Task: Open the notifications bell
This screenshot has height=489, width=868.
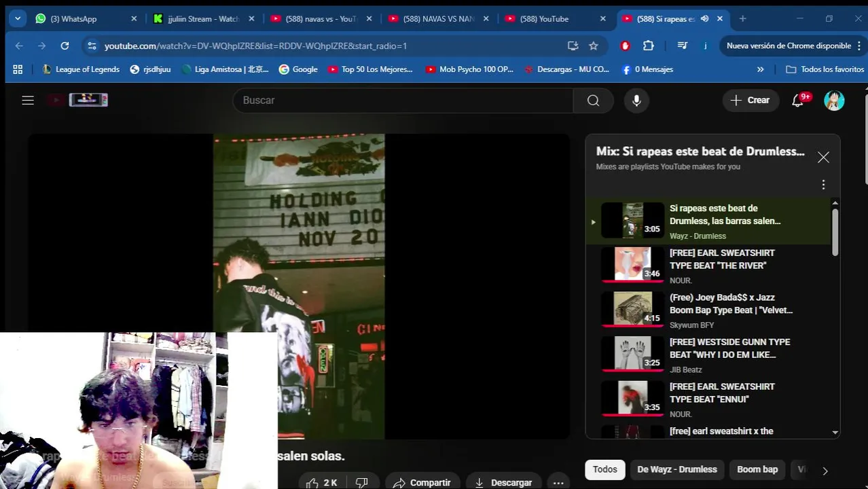Action: (x=799, y=101)
